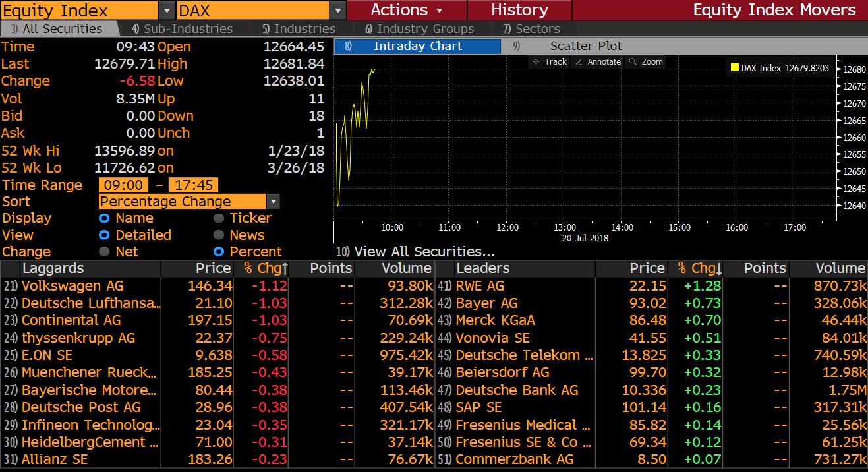The height and width of the screenshot is (472, 868).
Task: Select the Ticker display radio button
Action: click(x=218, y=218)
